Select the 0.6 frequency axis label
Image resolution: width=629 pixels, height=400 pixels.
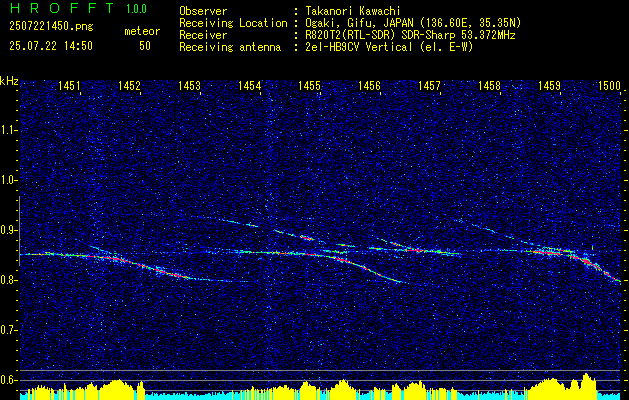pyautogui.click(x=8, y=380)
